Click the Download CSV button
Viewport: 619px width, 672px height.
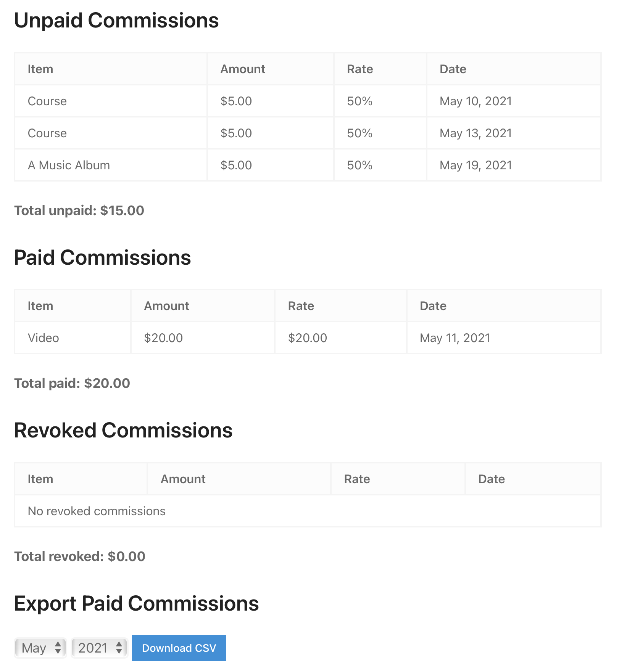[x=179, y=648]
